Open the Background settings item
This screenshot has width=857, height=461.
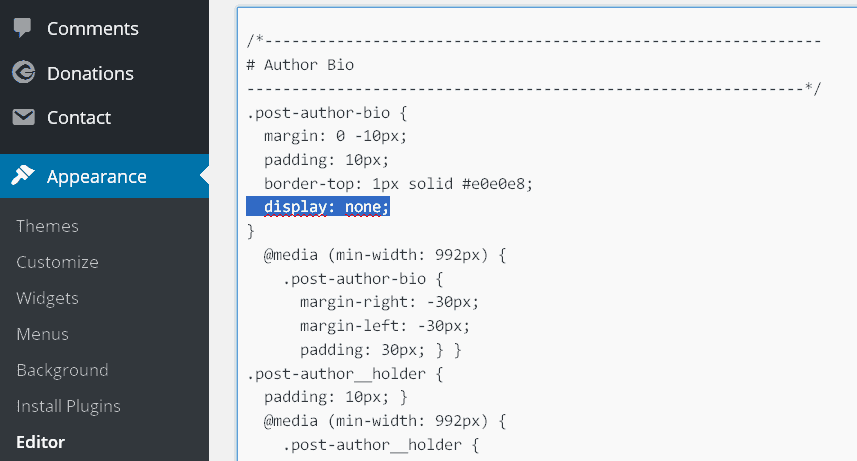[x=62, y=370]
